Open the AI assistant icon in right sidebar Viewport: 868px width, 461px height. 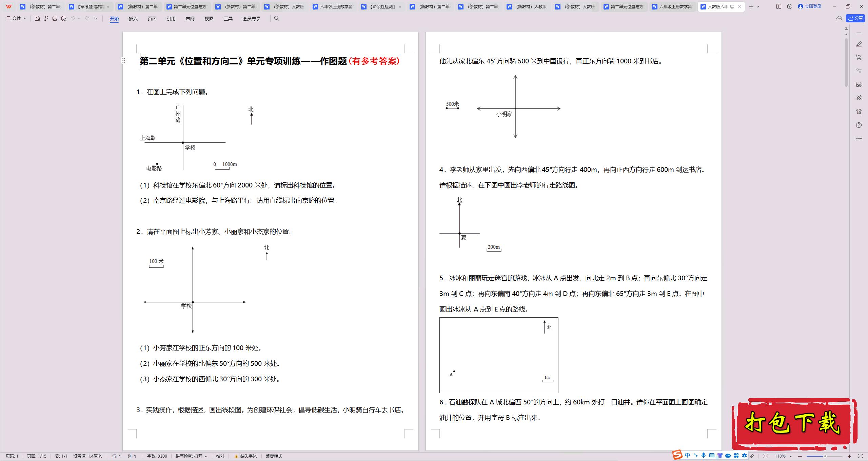click(x=859, y=84)
